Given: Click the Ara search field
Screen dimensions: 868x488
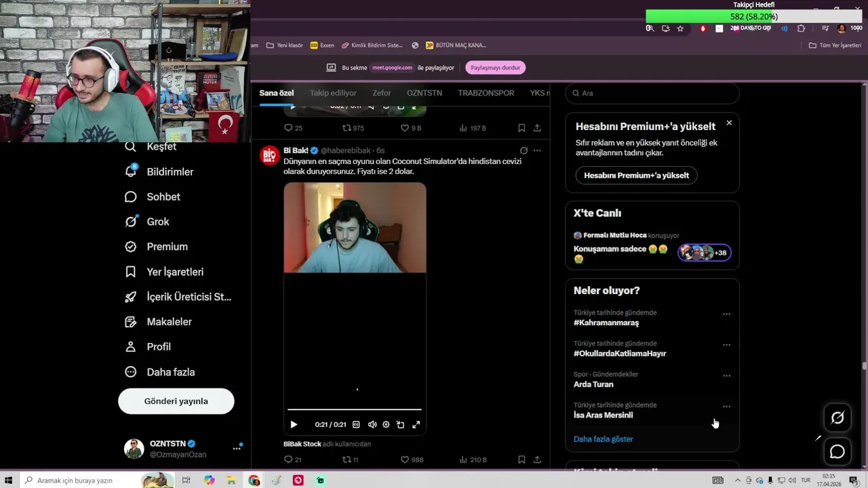Looking at the screenshot, I should [x=652, y=93].
